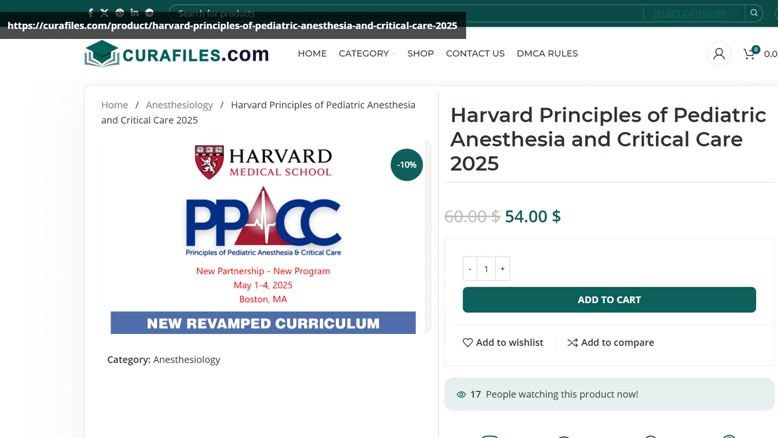Click the CuraFiles graduation cap logo
This screenshot has width=778, height=438.
(x=102, y=54)
